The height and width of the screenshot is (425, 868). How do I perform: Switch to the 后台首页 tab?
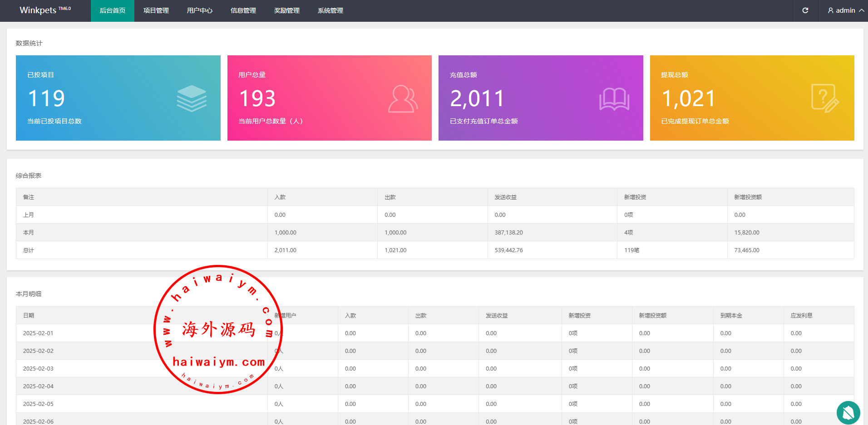point(113,10)
